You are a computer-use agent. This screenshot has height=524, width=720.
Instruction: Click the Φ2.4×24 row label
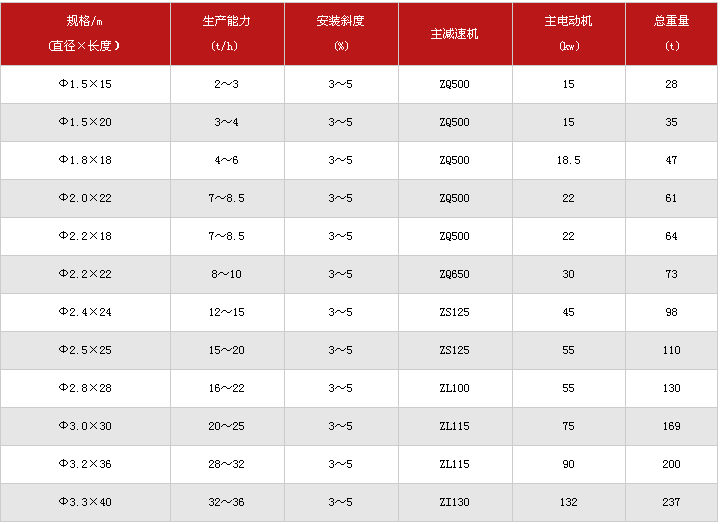[x=85, y=313]
